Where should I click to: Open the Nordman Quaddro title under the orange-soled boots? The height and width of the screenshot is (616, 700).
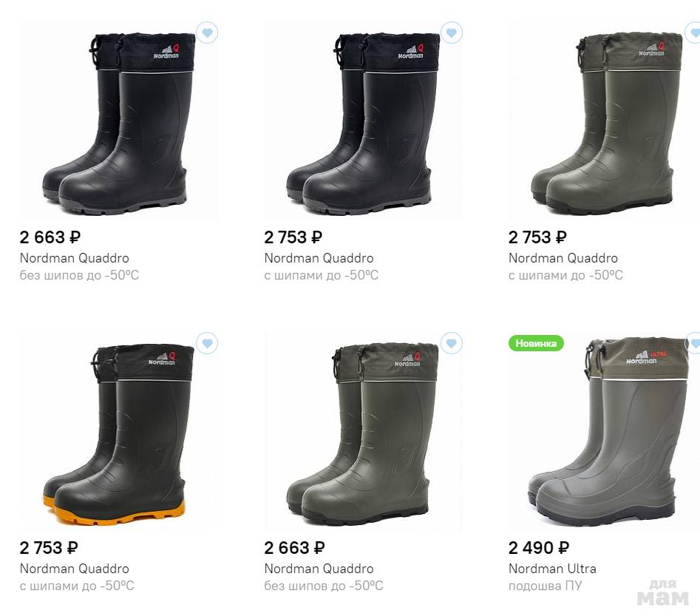click(74, 569)
